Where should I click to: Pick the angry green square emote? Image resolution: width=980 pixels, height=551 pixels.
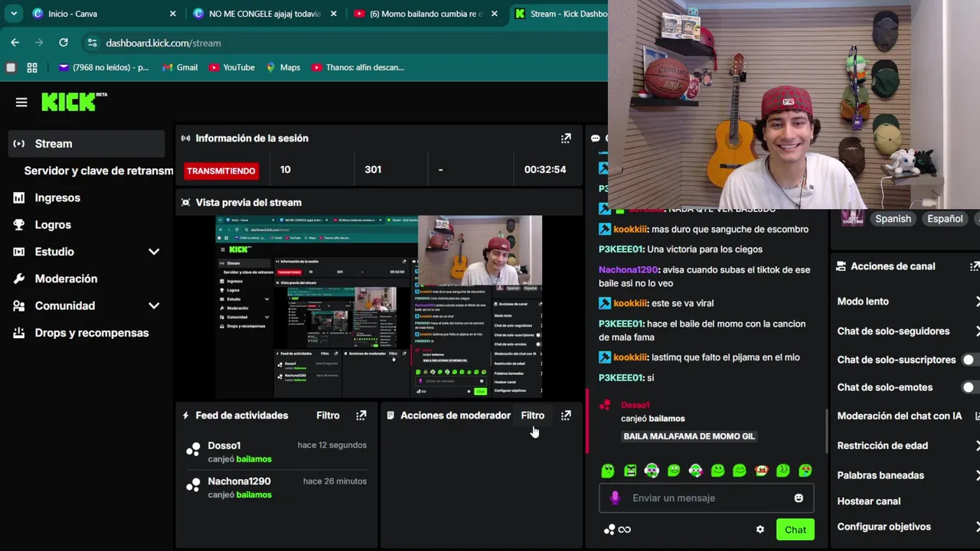630,471
